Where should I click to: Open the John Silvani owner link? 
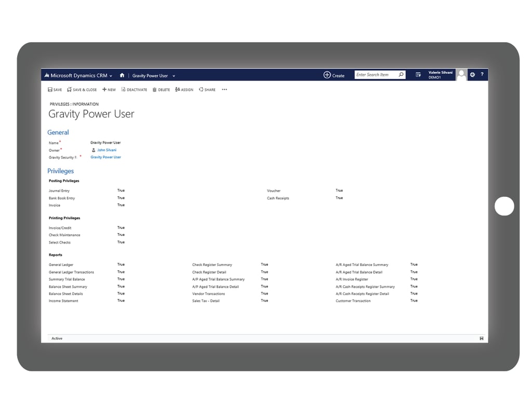[107, 150]
